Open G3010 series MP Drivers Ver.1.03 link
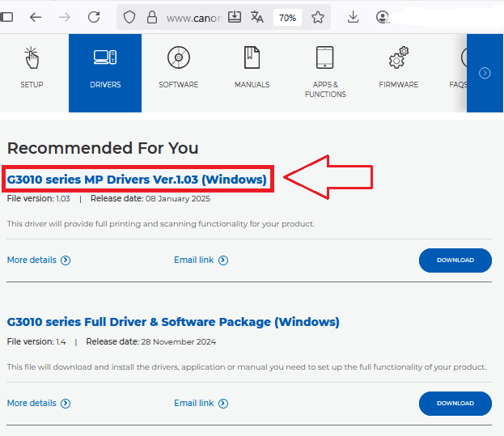The width and height of the screenshot is (504, 436). pos(137,180)
